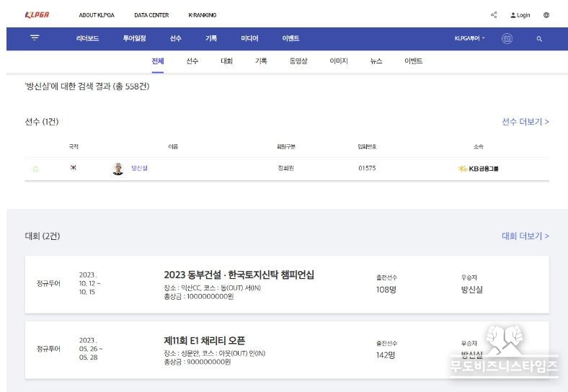568x392 pixels.
Task: Select the 뉴스 search results tab
Action: click(376, 61)
